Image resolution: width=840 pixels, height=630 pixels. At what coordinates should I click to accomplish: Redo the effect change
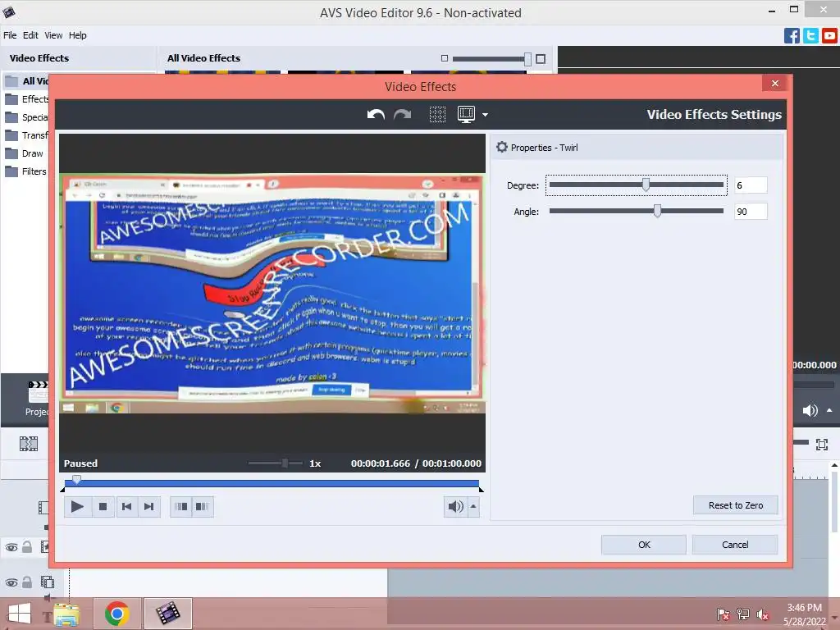click(x=402, y=115)
